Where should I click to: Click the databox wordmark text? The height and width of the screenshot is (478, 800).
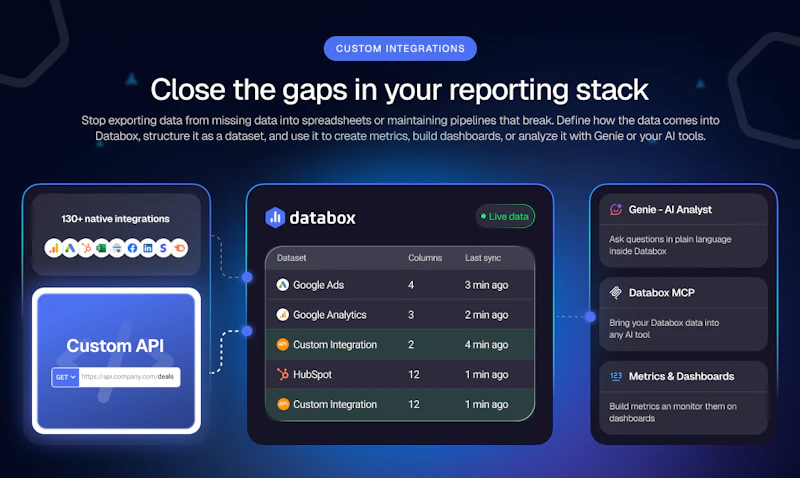coord(322,218)
